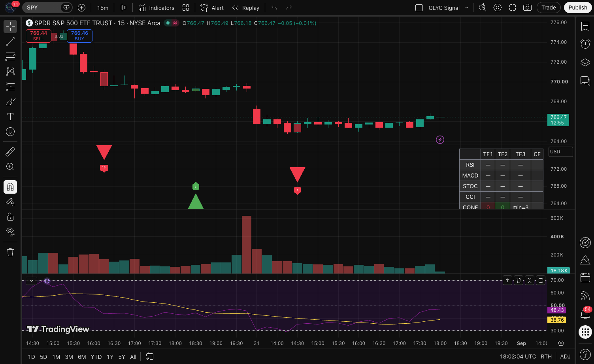The width and height of the screenshot is (594, 364).
Task: Open the 15m interval dropdown
Action: pos(103,8)
